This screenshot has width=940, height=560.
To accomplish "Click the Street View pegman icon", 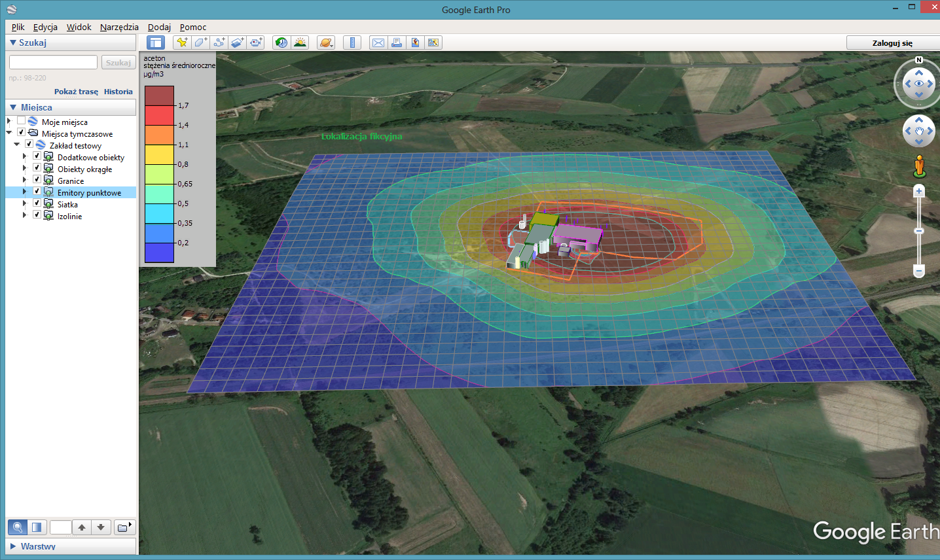I will [920, 166].
